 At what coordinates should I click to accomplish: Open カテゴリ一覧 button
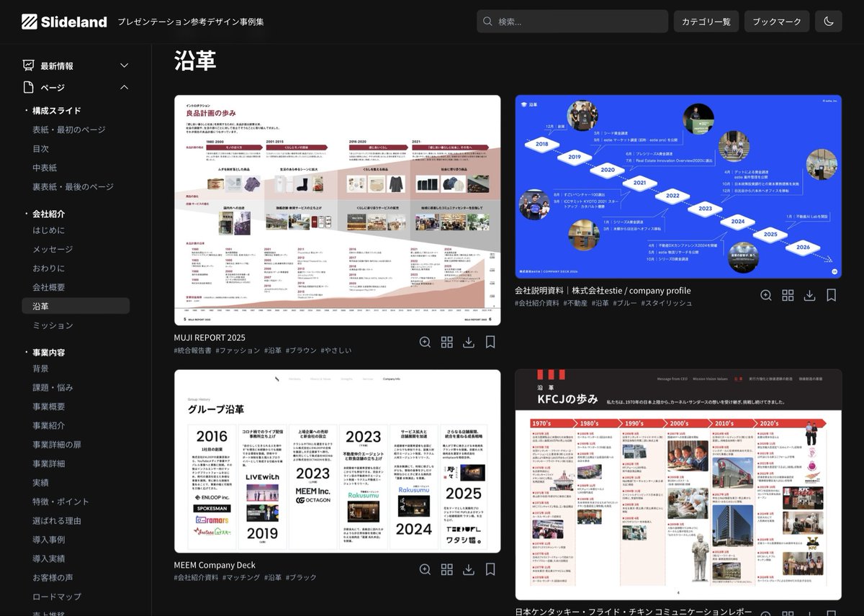[x=706, y=22]
